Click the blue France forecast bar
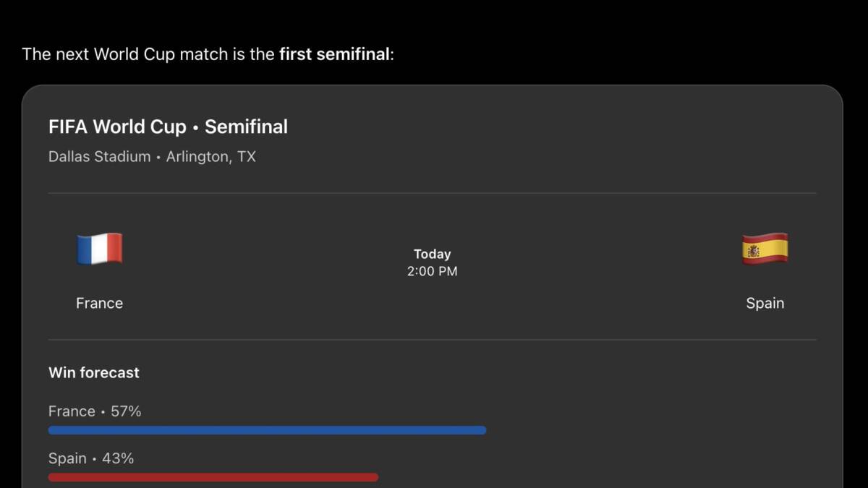This screenshot has width=868, height=488. tap(267, 430)
